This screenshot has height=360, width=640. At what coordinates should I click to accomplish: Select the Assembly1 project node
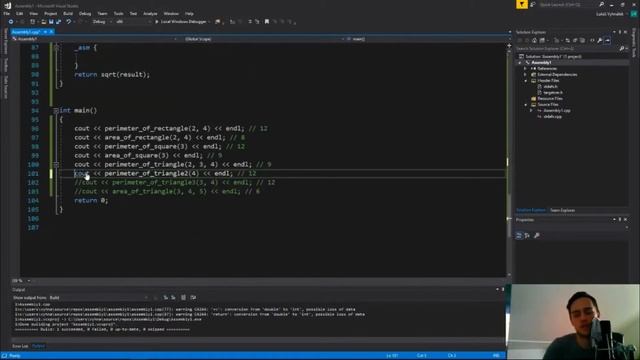click(542, 62)
